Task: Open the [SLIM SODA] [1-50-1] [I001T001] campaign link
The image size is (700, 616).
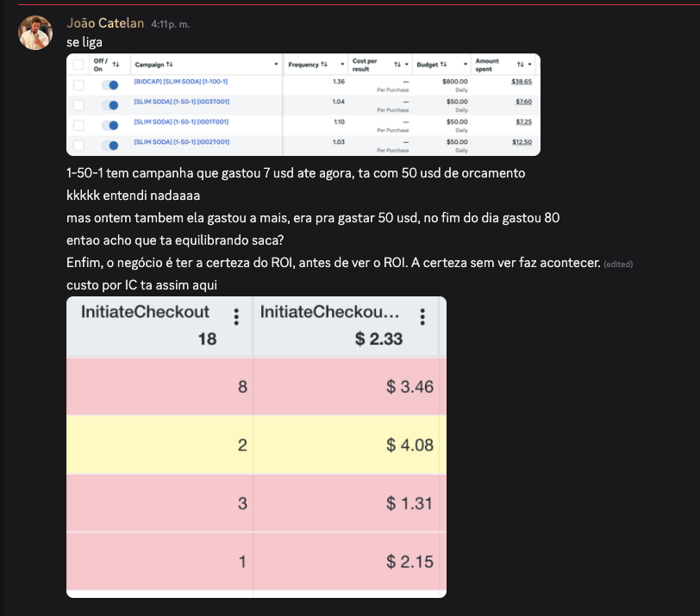Action: pos(181,121)
